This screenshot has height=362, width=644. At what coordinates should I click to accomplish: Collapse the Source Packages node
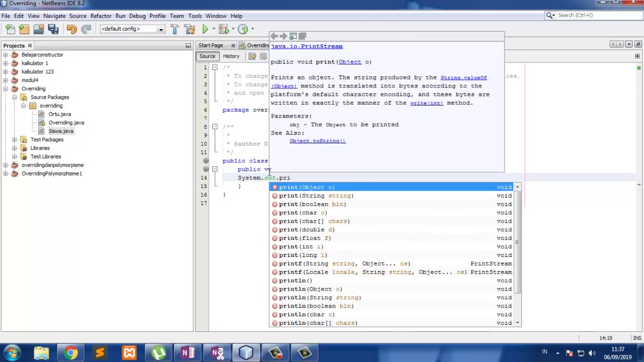pos(15,98)
